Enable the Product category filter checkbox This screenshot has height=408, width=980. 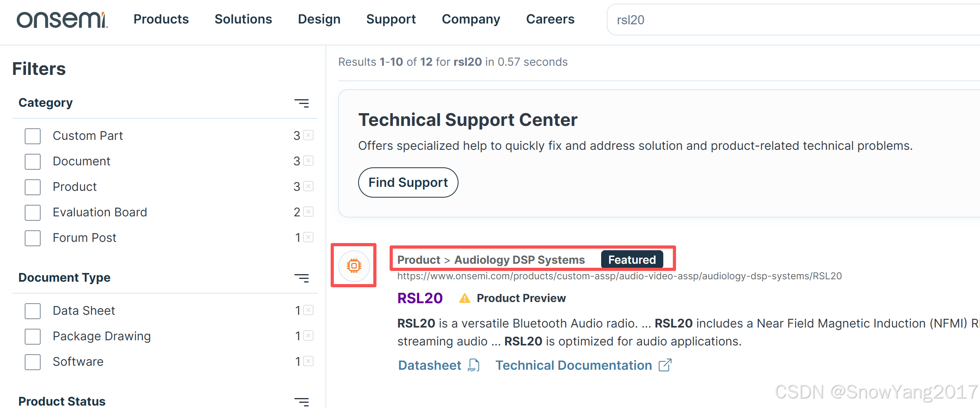(33, 187)
